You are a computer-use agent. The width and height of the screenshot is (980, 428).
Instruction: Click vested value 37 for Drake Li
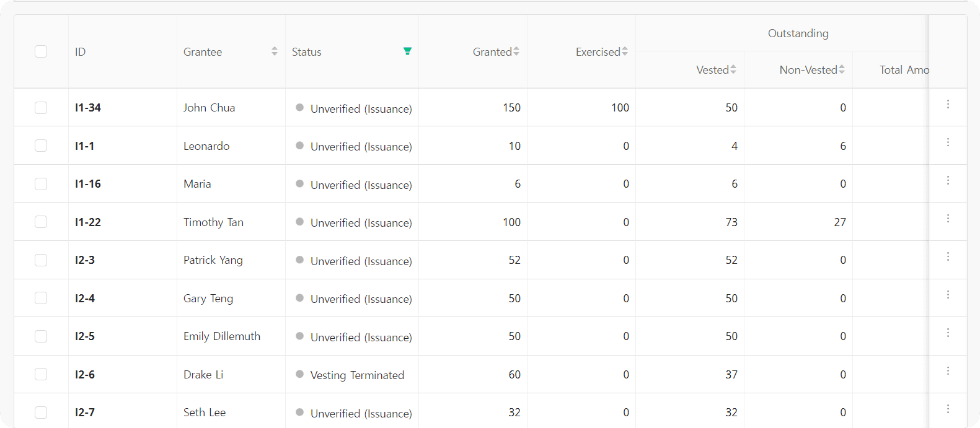731,375
